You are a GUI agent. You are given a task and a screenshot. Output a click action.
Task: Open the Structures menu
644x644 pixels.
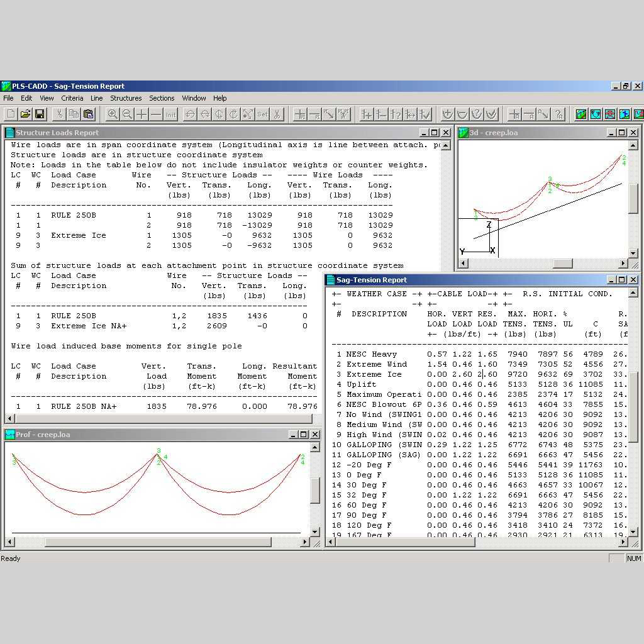[x=126, y=98]
